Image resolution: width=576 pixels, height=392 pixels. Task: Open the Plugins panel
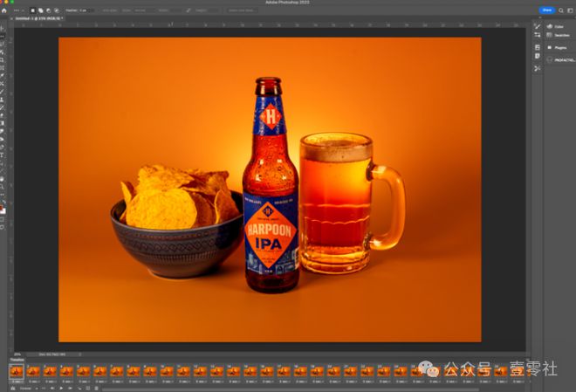pyautogui.click(x=557, y=47)
